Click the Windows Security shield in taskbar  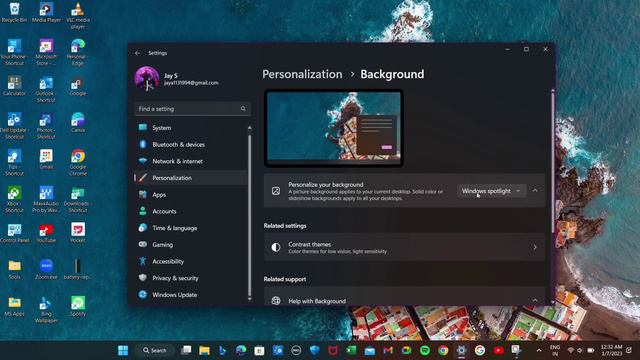(x=314, y=350)
